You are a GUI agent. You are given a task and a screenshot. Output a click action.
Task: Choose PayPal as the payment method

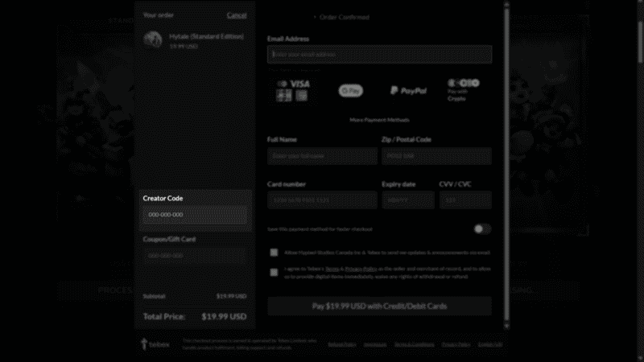coord(408,90)
